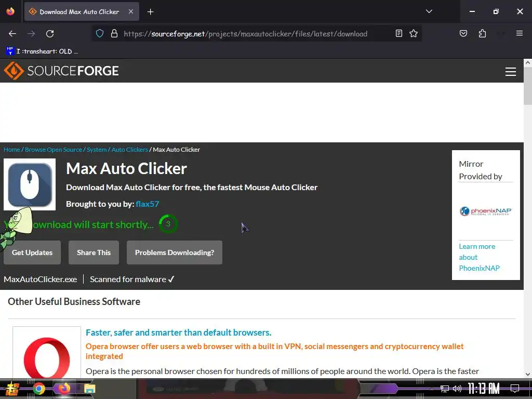Open the SourceForge hamburger menu
Viewport: 532px width, 399px height.
click(510, 72)
